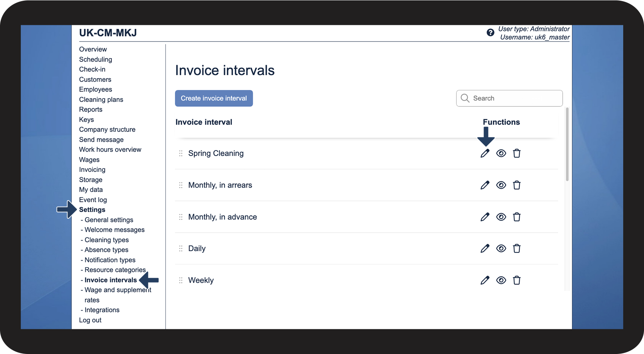Image resolution: width=644 pixels, height=354 pixels.
Task: Open the help question mark icon
Action: pos(490,33)
